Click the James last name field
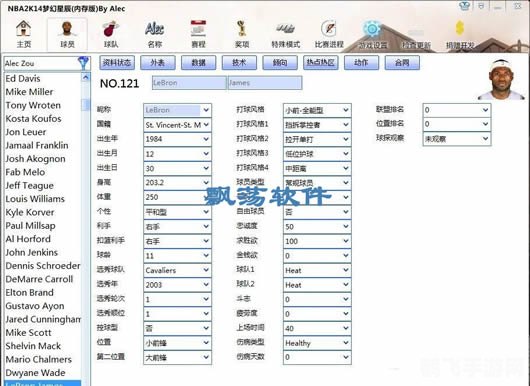Viewport: 530px width, 386px height. [265, 83]
